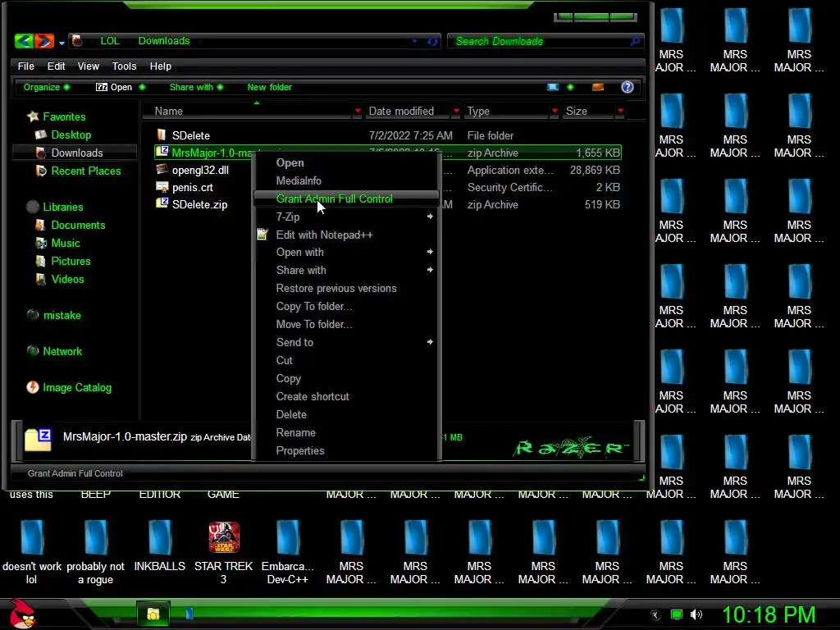Select Network in the navigation pane
840x630 pixels.
pos(62,351)
